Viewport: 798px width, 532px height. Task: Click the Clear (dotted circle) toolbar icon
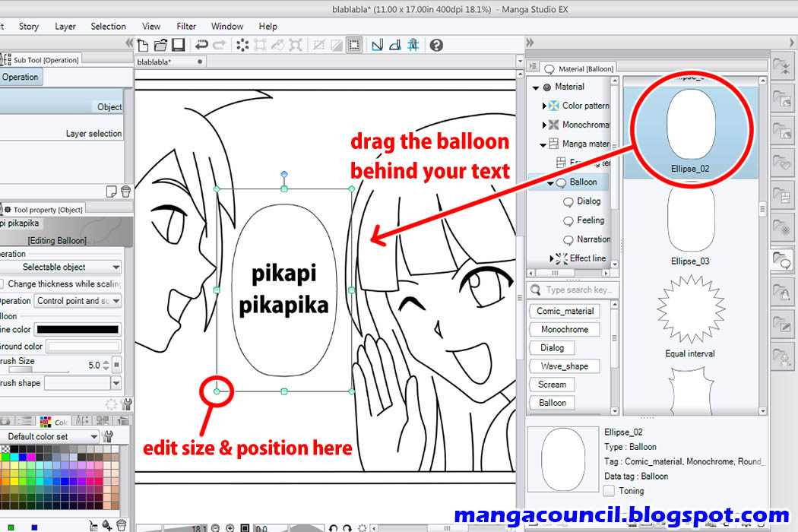(x=242, y=46)
